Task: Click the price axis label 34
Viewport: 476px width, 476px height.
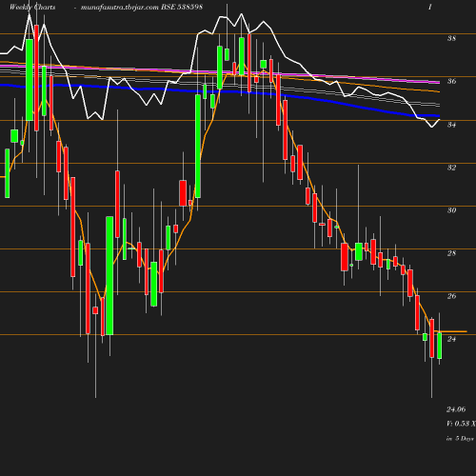Action: (451, 125)
